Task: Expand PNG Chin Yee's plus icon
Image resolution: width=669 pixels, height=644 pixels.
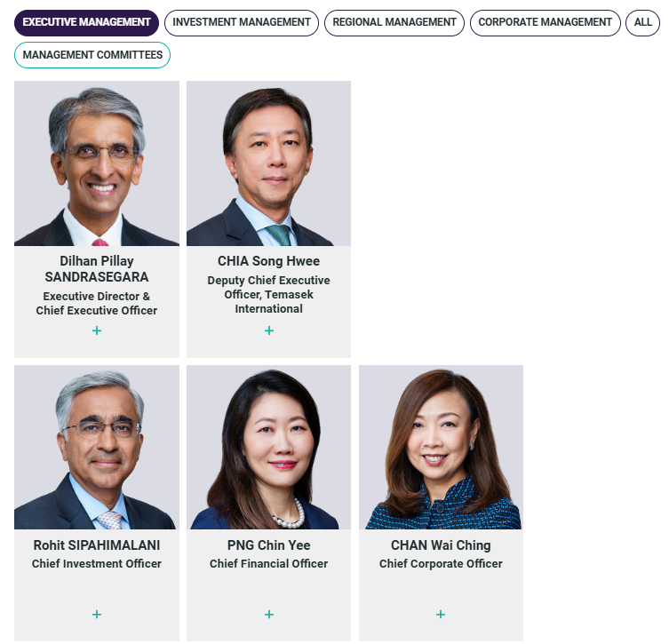Action: click(x=269, y=614)
